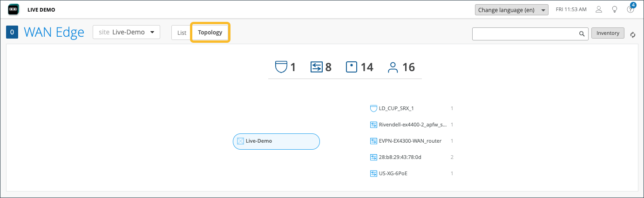The image size is (644, 198).
Task: Select the Topology view tab
Action: pyautogui.click(x=210, y=33)
